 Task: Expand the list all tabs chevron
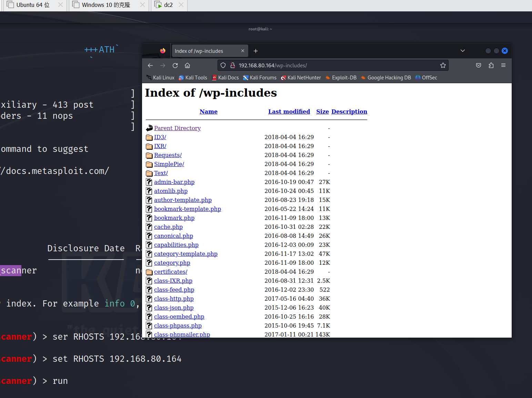pos(463,51)
